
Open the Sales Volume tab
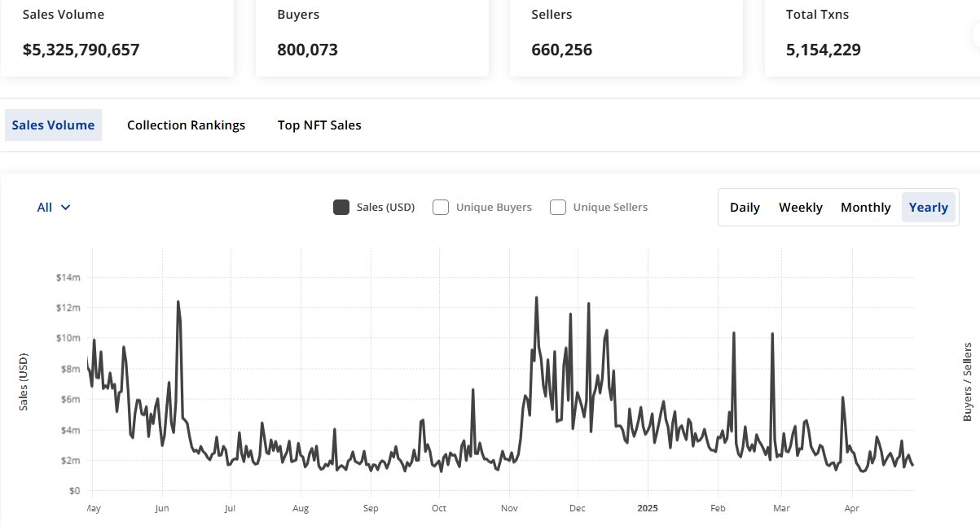pos(53,125)
